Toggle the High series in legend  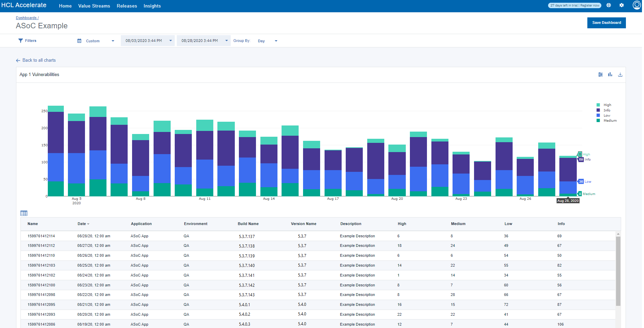click(x=607, y=105)
